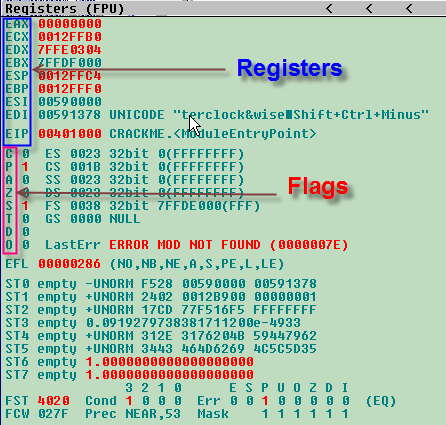446x425 pixels.
Task: Select the EFL value 00000286
Action: point(69,264)
